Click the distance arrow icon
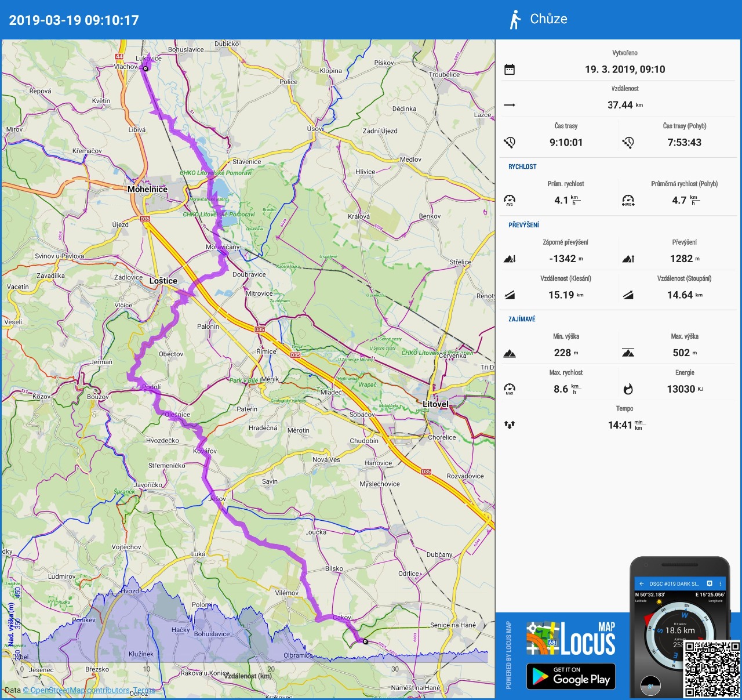 click(510, 105)
